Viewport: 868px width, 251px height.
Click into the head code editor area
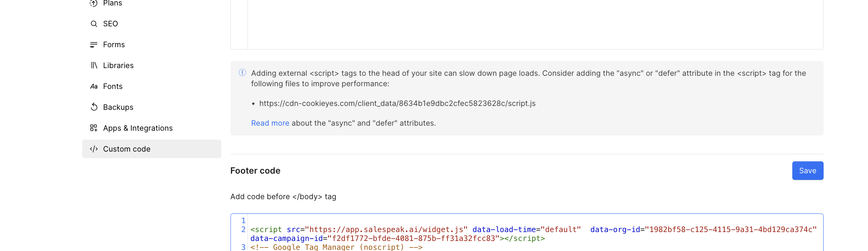[535, 24]
